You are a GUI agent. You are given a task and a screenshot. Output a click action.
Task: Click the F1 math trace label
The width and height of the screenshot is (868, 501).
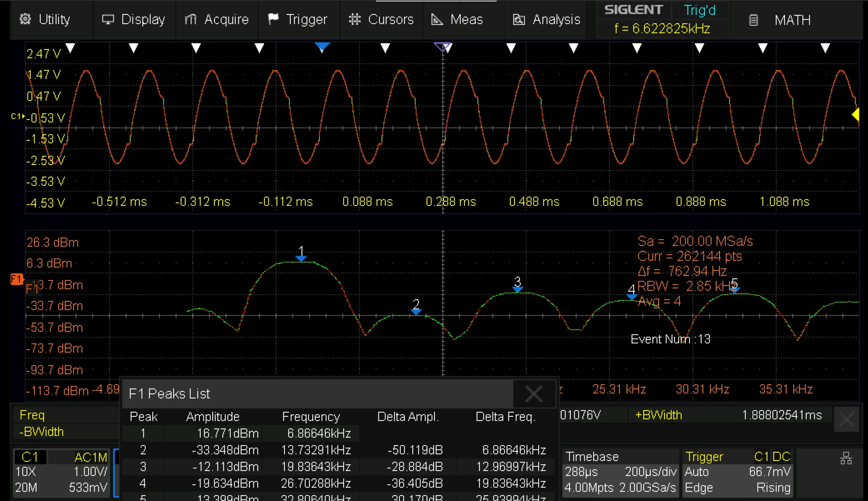click(x=16, y=279)
